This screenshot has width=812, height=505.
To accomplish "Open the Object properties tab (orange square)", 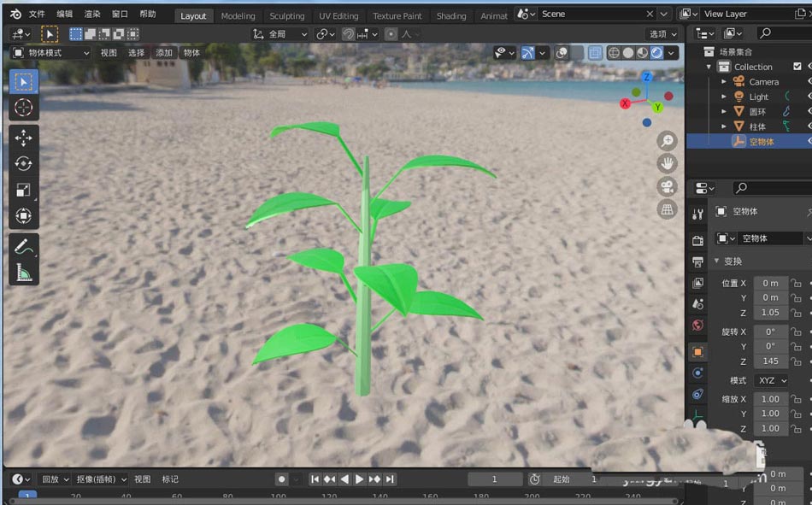I will pyautogui.click(x=697, y=352).
